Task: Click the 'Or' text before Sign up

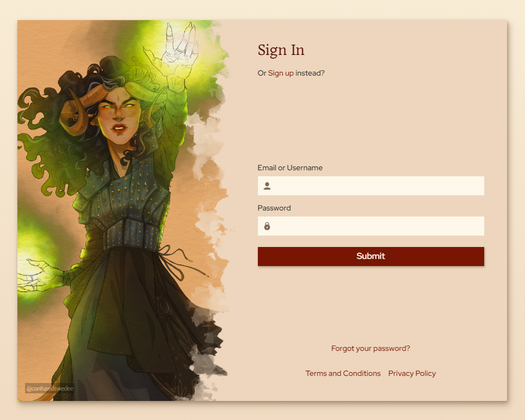Action: pyautogui.click(x=262, y=73)
